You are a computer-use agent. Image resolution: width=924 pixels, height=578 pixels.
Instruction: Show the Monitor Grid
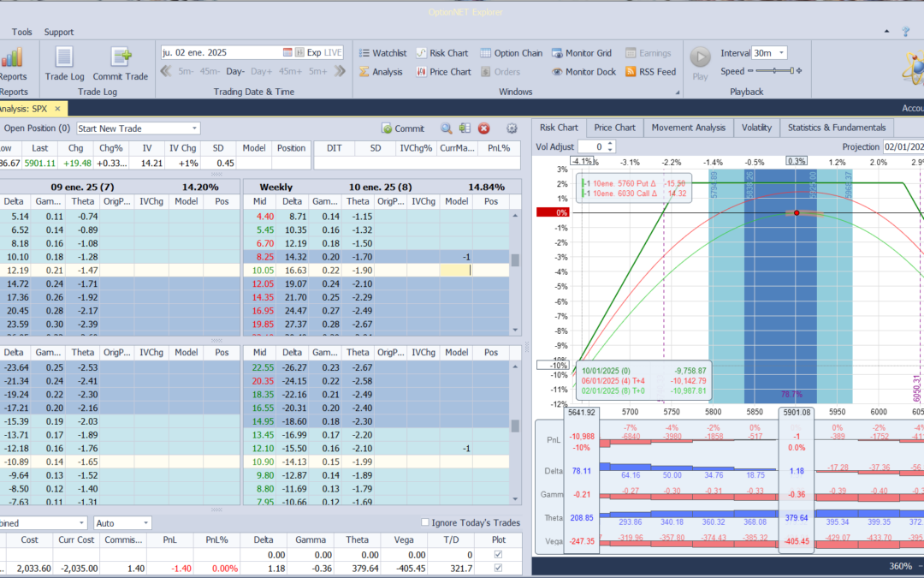[x=582, y=53]
